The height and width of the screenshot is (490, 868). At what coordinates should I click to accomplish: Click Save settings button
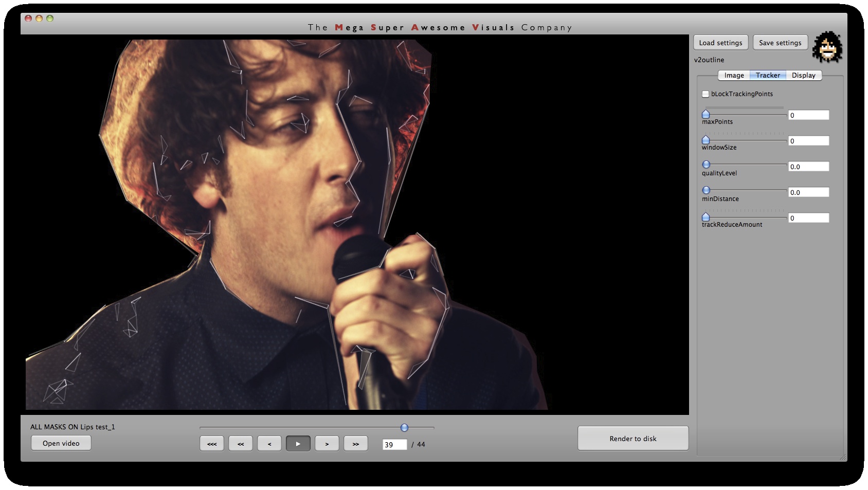[780, 43]
